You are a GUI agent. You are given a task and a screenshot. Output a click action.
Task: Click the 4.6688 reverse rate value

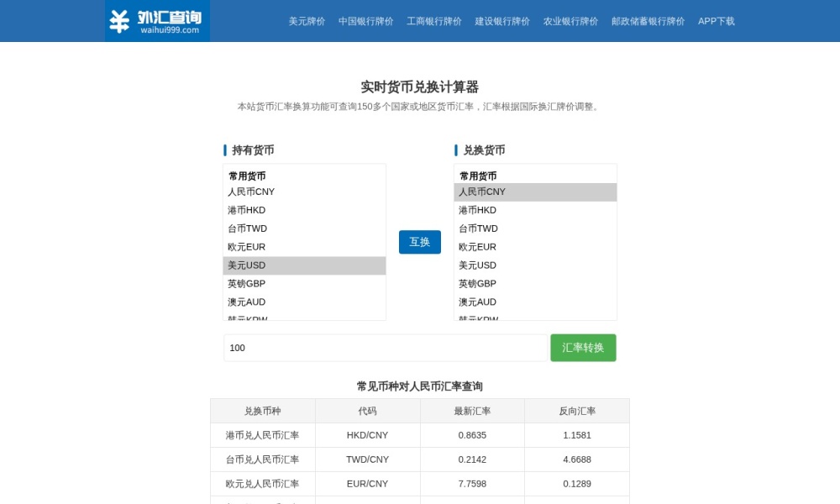point(577,459)
